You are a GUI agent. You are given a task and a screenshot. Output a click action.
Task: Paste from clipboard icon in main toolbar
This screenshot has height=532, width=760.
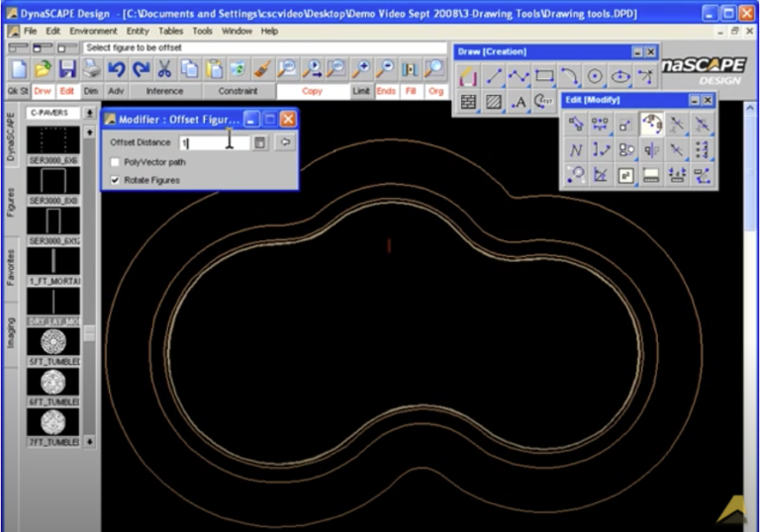click(x=214, y=69)
